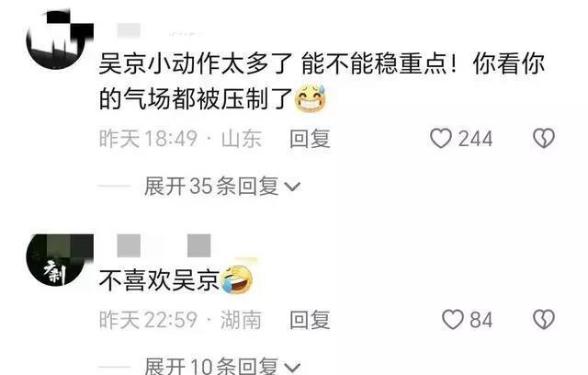Reply to the Hunan comment

point(310,320)
